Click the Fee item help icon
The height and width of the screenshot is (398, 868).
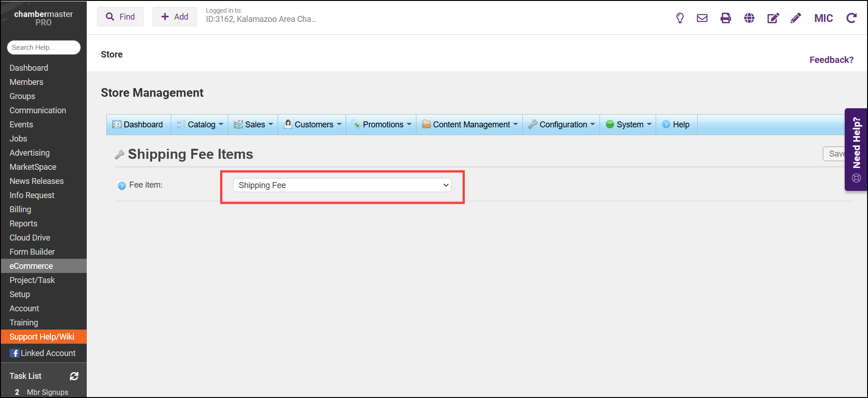tap(122, 185)
